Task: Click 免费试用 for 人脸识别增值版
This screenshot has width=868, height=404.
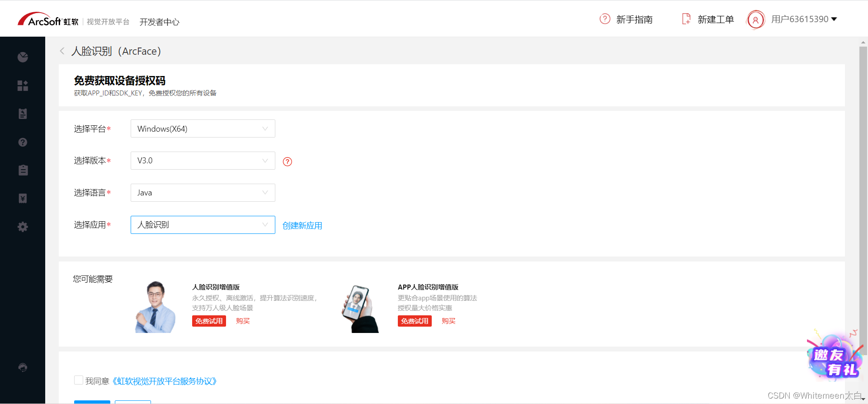Action: 209,321
